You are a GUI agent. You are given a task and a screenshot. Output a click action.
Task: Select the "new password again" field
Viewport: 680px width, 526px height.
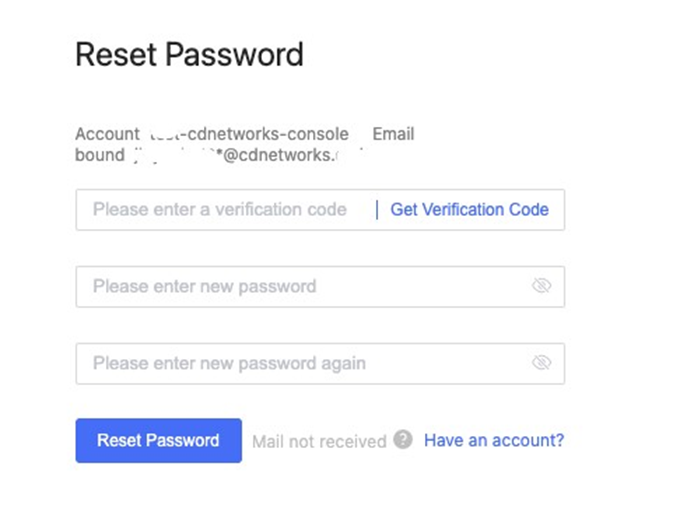(300, 363)
